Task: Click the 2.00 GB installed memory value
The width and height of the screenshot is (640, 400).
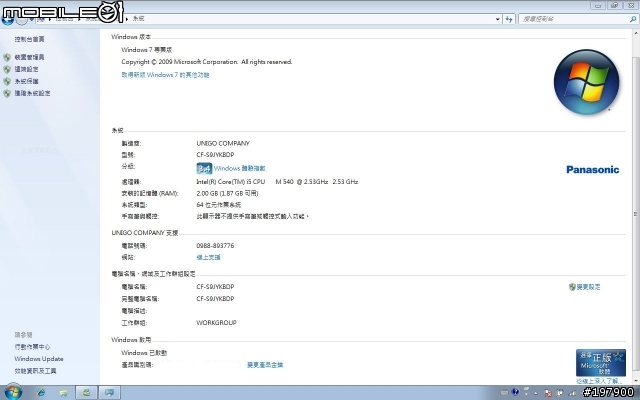Action: point(227,193)
